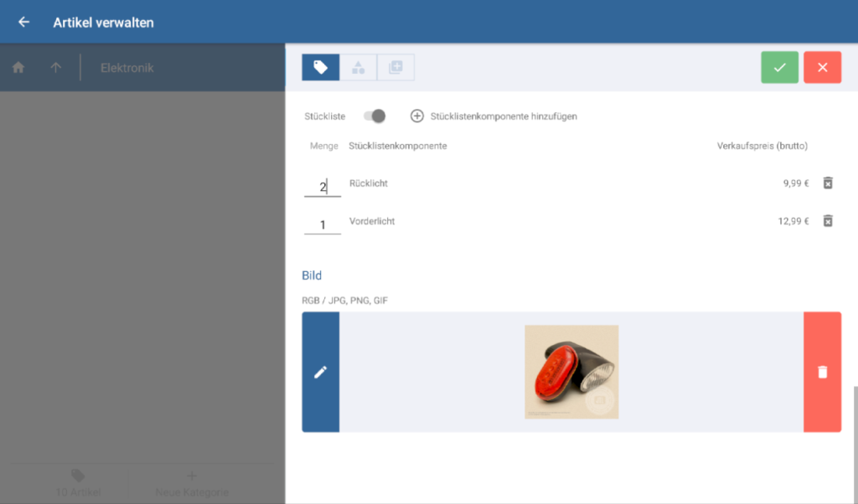858x504 pixels.
Task: Go to home category icon
Action: (18, 68)
